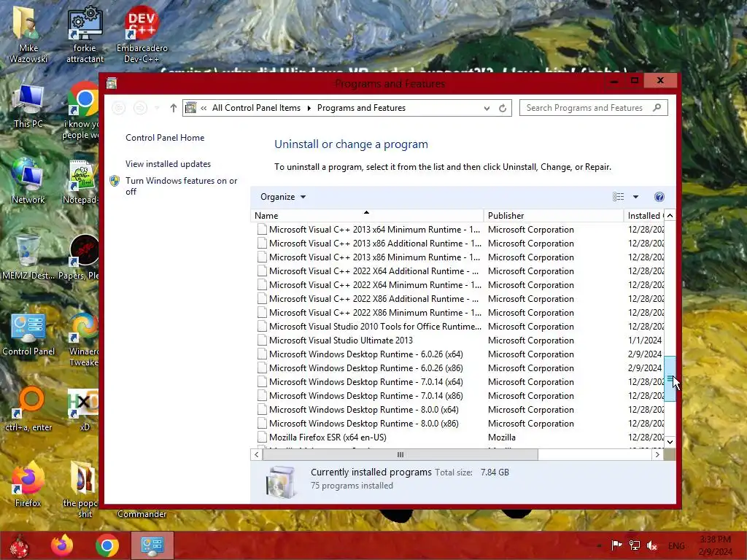Go up one level in Control Panel
Viewport: 747px width, 560px height.
pos(174,108)
